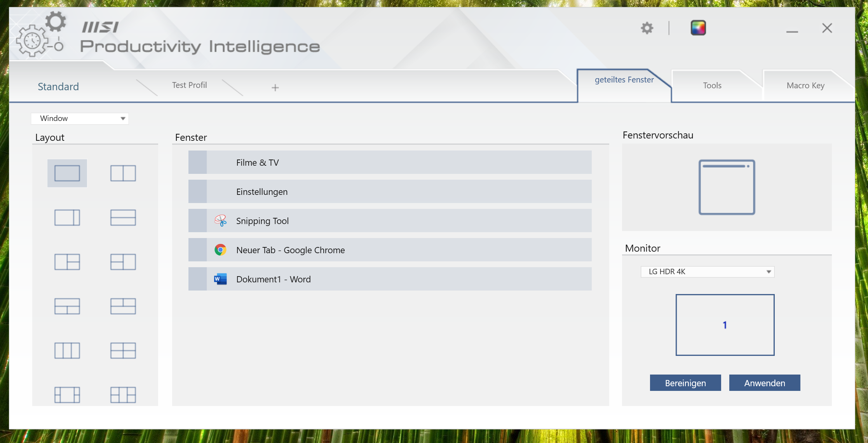Screen dimensions: 868x443
Task: Add a new profile with the plus button
Action: point(275,88)
